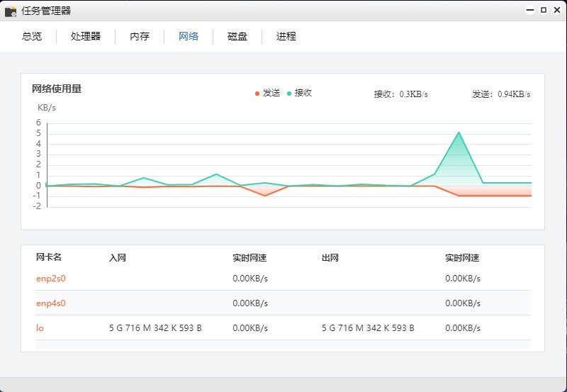Go to the 磁盘 tab
This screenshot has width=567, height=392.
pyautogui.click(x=237, y=36)
